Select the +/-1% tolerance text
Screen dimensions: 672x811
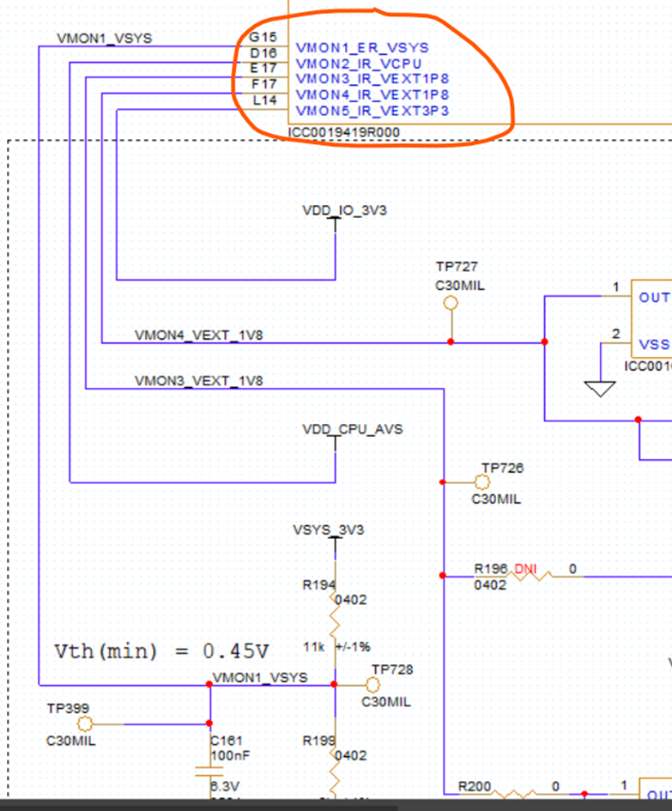coord(354,646)
